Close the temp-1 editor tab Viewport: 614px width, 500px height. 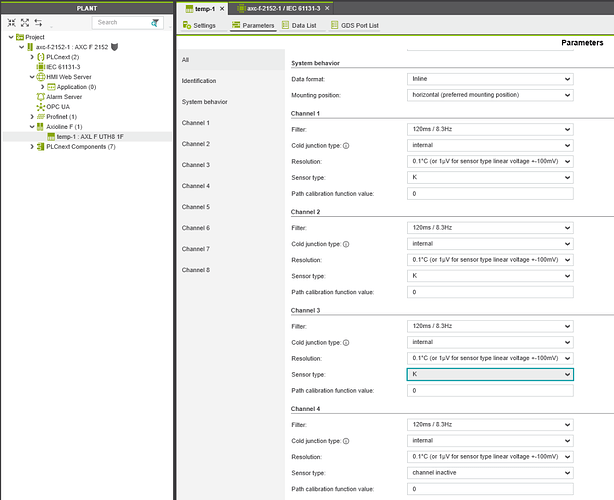(222, 8)
